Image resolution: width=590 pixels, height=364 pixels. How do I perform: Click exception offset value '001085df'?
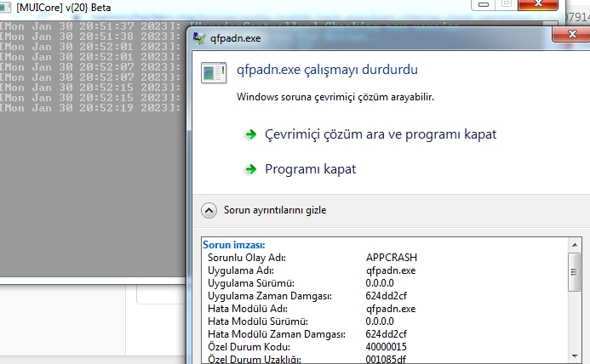tap(386, 360)
